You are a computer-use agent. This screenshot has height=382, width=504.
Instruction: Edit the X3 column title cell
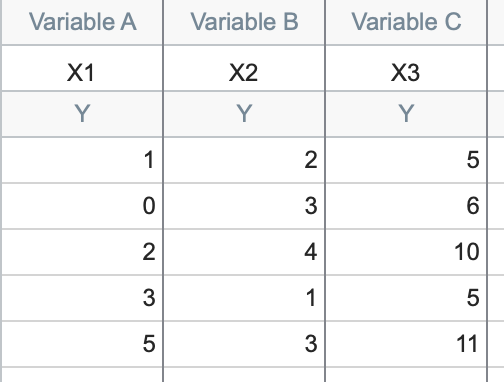point(406,68)
